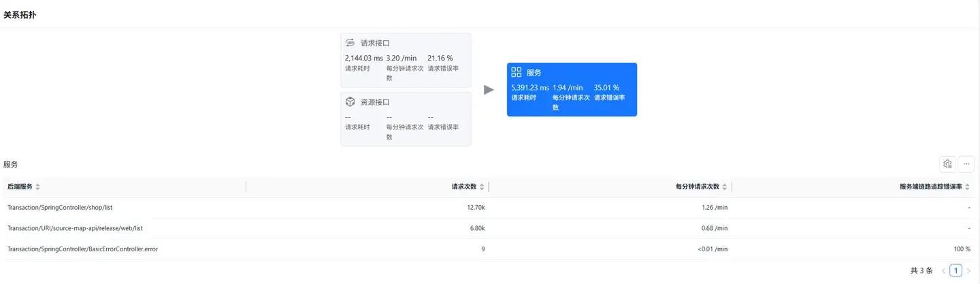
Task: Sort by 请求次数 column sort icon
Action: [x=482, y=187]
